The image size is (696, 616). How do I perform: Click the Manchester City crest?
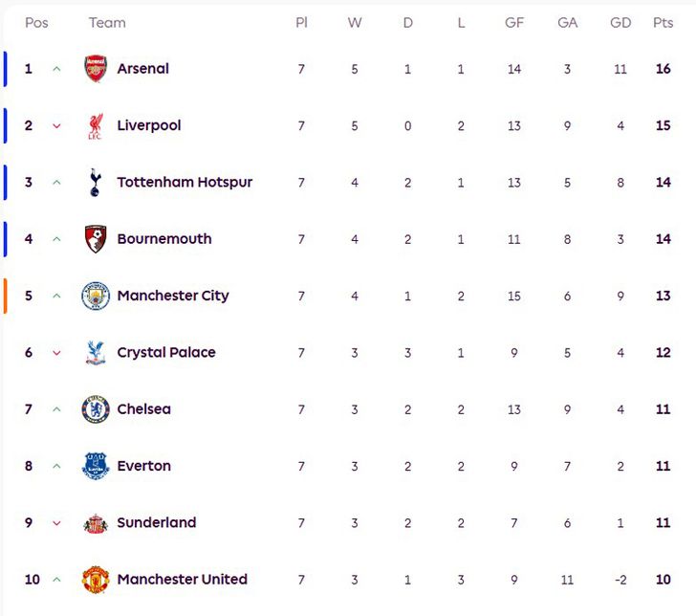tap(96, 296)
